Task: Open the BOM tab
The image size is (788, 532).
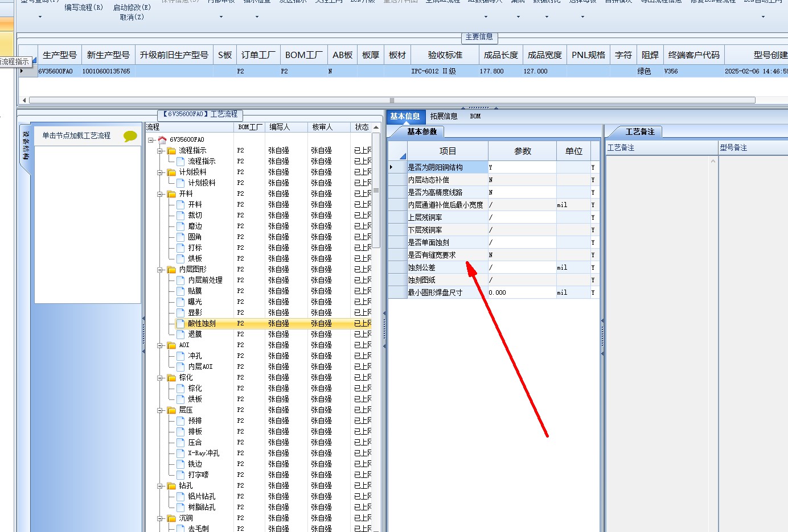Action: pos(475,116)
